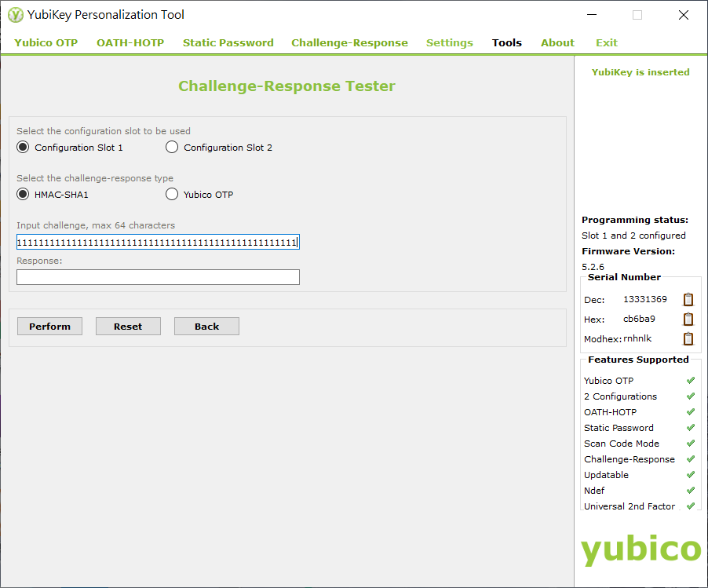
Task: Open the Settings tab
Action: [x=449, y=43]
